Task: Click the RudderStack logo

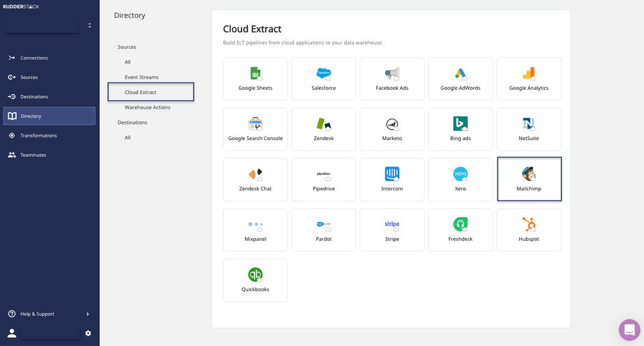Action: (21, 7)
